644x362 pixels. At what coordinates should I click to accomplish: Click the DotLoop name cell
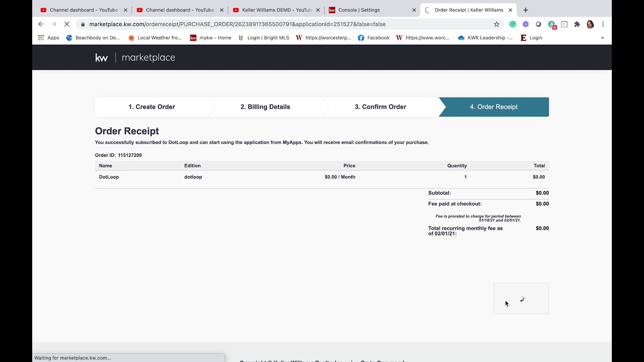[x=109, y=177]
